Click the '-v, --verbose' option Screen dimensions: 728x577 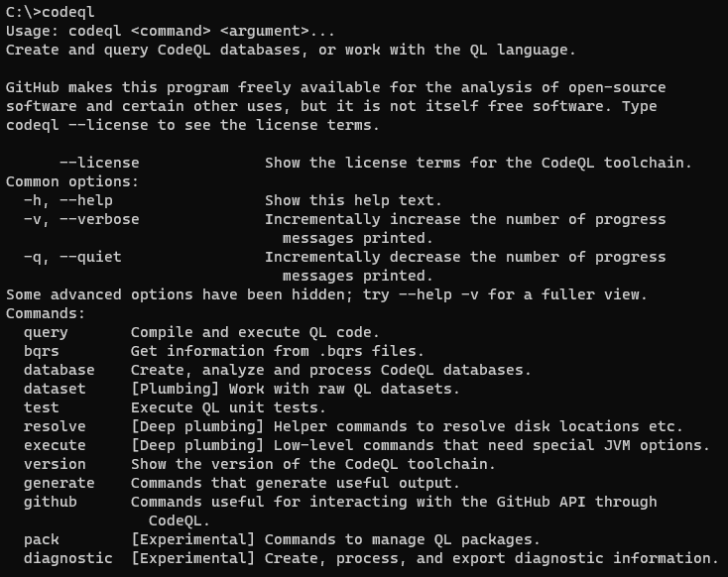click(x=81, y=219)
